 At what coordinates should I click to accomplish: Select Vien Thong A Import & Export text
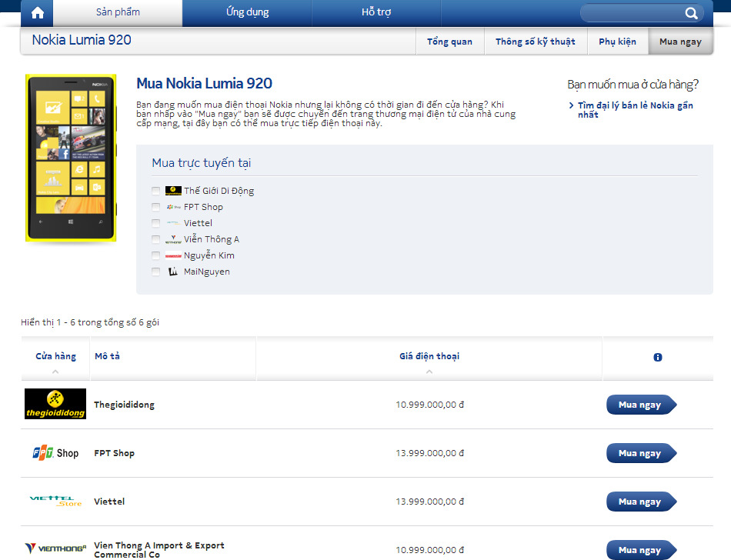159,550
